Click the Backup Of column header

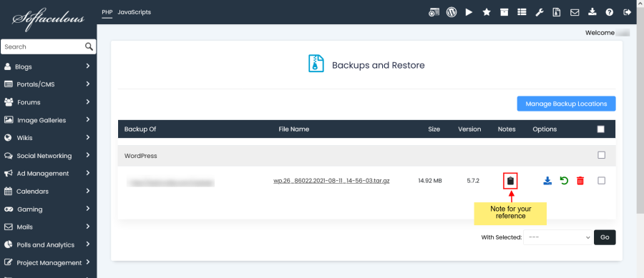click(x=140, y=129)
